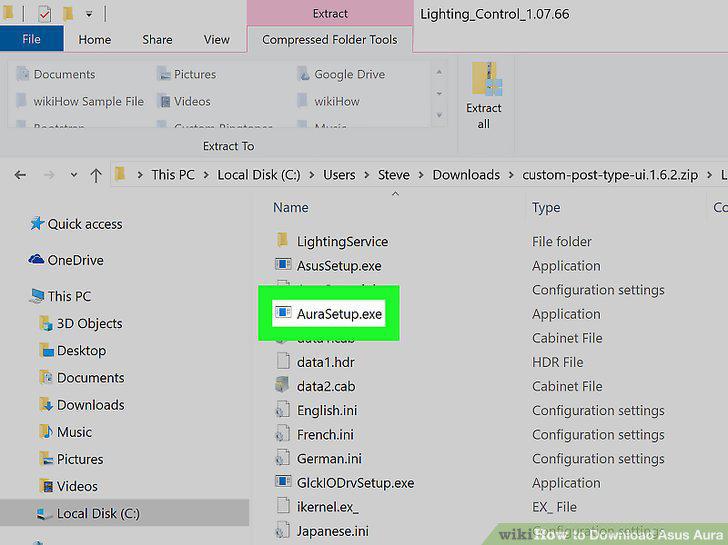
Task: Open Desktop in navigation pane
Action: coord(73,350)
